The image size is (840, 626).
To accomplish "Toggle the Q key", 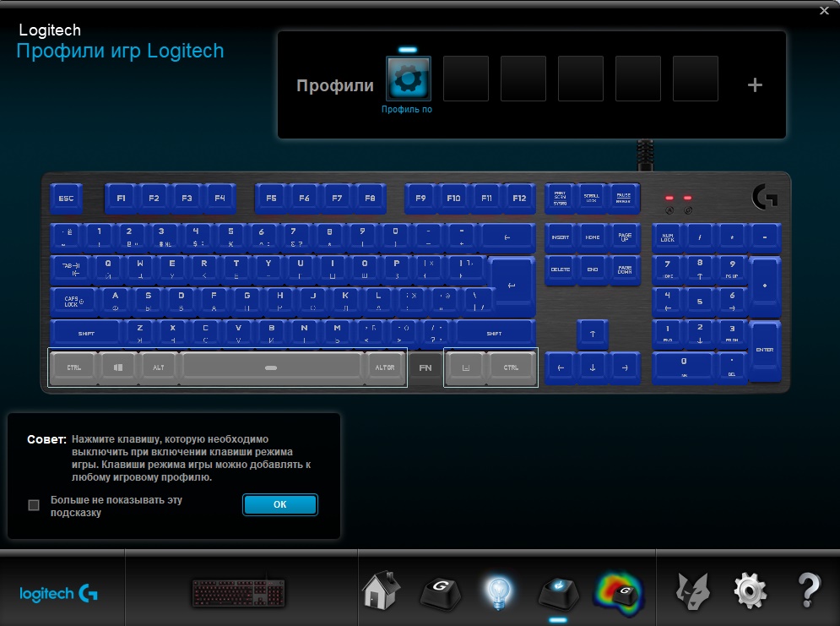I will click(x=108, y=269).
